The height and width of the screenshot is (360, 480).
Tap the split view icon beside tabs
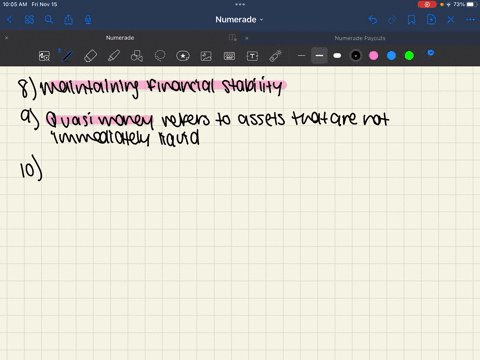pos(233,38)
